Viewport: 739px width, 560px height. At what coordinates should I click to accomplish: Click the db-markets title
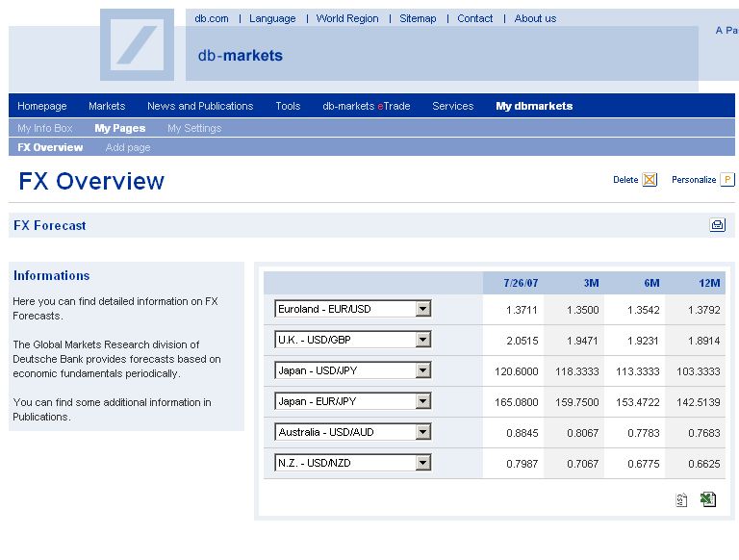[241, 55]
